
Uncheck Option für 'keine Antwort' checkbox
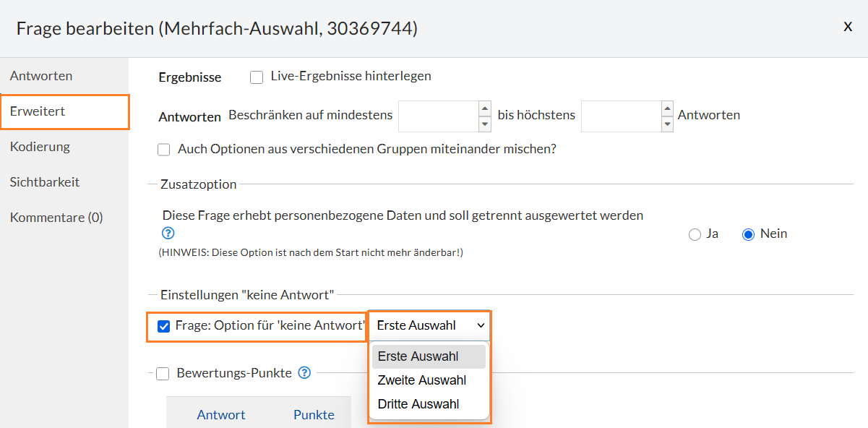coord(164,326)
